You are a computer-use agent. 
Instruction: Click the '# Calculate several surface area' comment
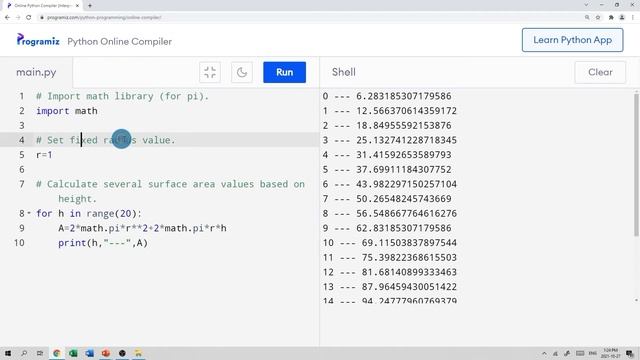(170, 191)
